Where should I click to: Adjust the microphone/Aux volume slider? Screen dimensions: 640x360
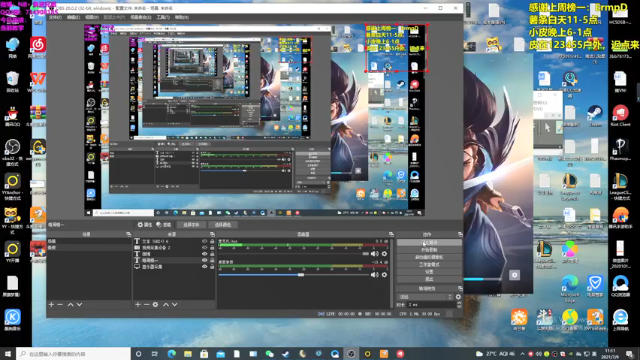point(294,254)
